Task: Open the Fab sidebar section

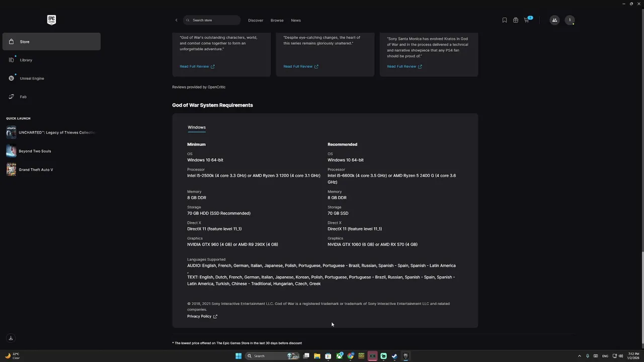Action: [51, 97]
